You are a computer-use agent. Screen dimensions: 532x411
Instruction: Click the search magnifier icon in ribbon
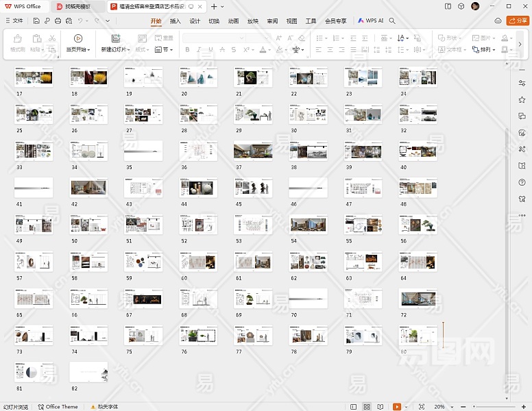tap(392, 21)
